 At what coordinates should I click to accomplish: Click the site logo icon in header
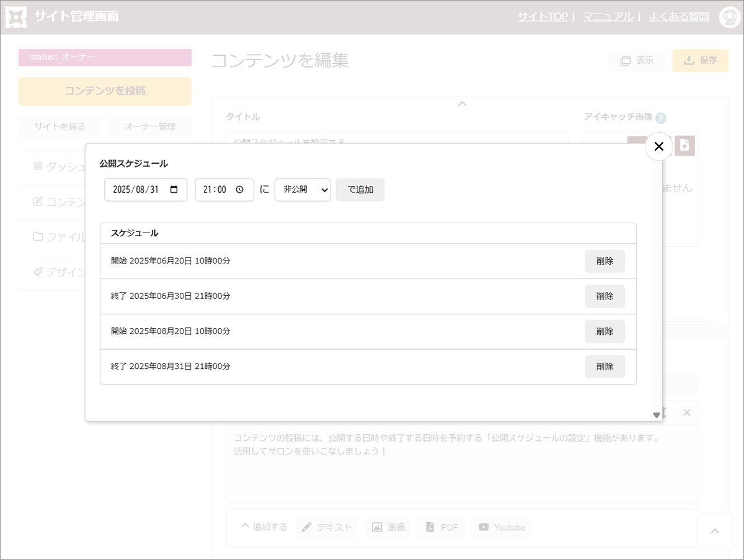(15, 17)
